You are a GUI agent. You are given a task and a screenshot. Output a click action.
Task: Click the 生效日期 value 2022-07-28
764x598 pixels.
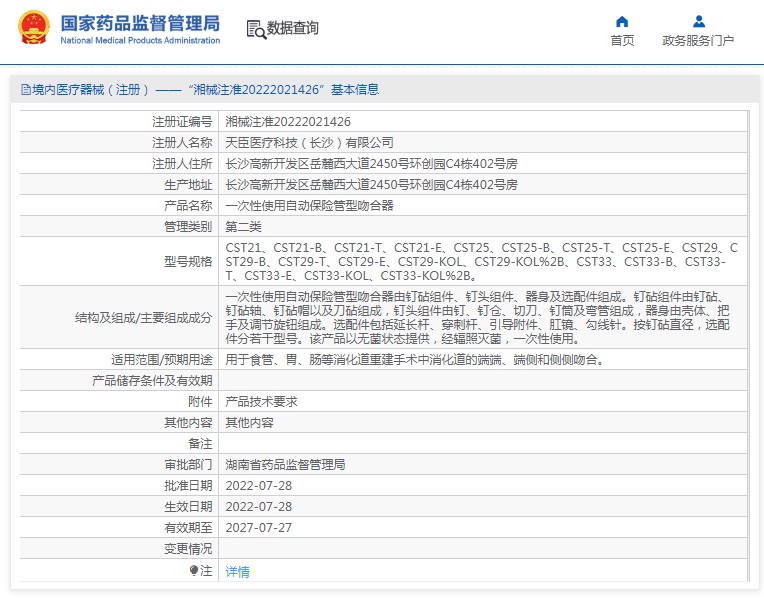coord(259,506)
